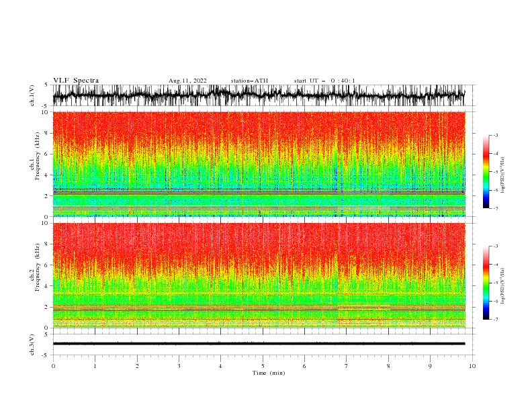532x411 pixels.
Task: Click the ch.1 "Frequency (kHz)" axis label
Action: (x=37, y=156)
